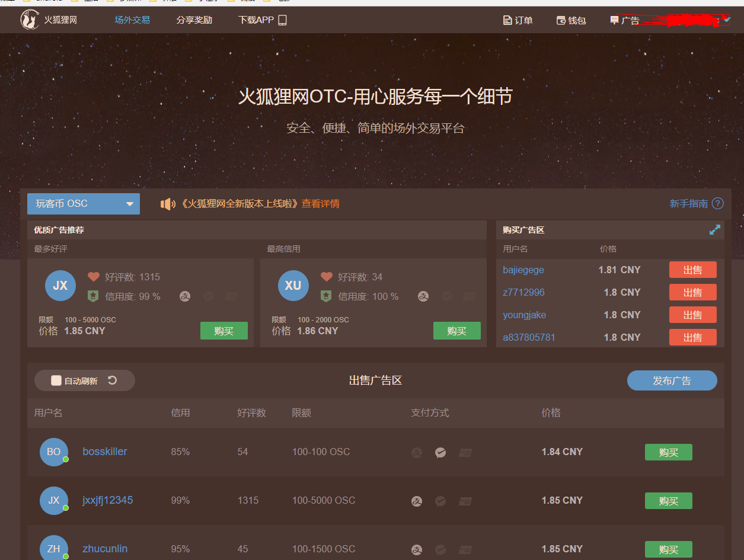Image resolution: width=744 pixels, height=560 pixels.
Task: Click the bank card icon in jxxjfj12345 row
Action: tap(465, 501)
